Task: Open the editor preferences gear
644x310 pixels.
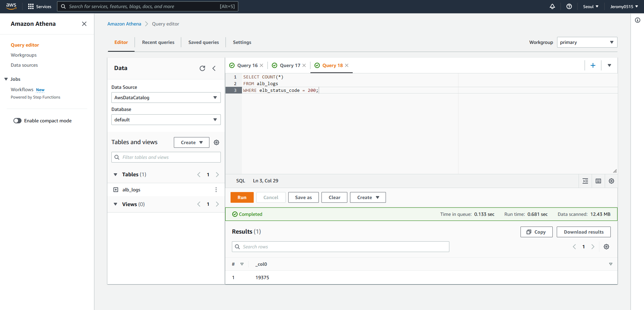Action: point(611,181)
